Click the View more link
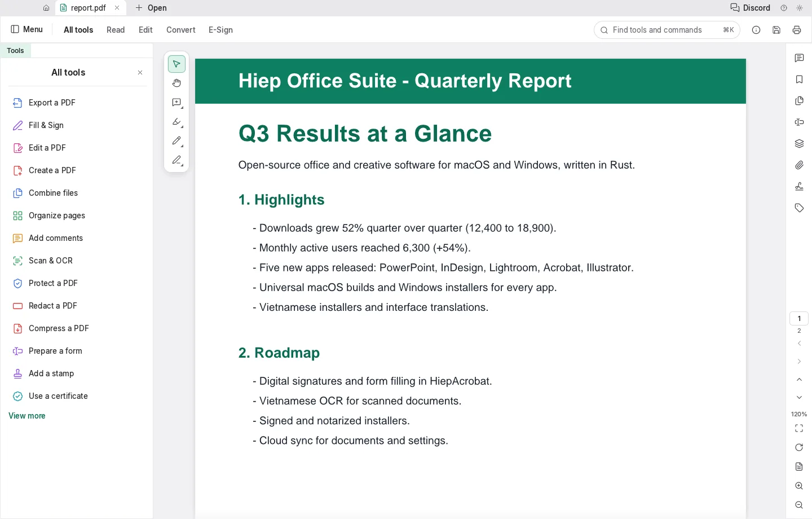The width and height of the screenshot is (812, 519). coord(27,416)
